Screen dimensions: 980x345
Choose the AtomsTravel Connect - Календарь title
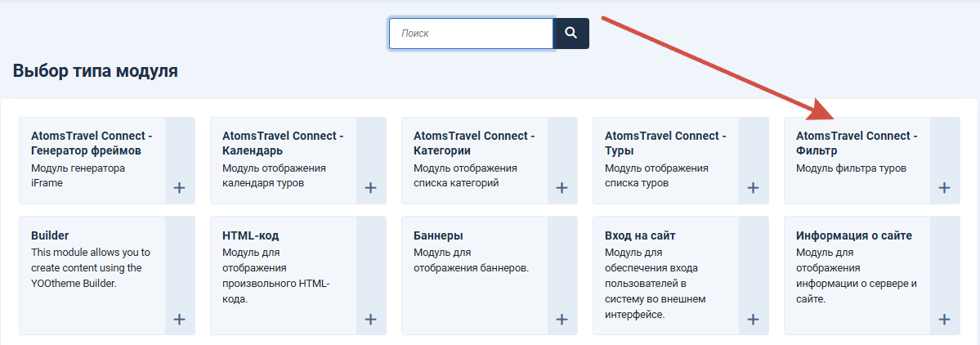tap(283, 143)
